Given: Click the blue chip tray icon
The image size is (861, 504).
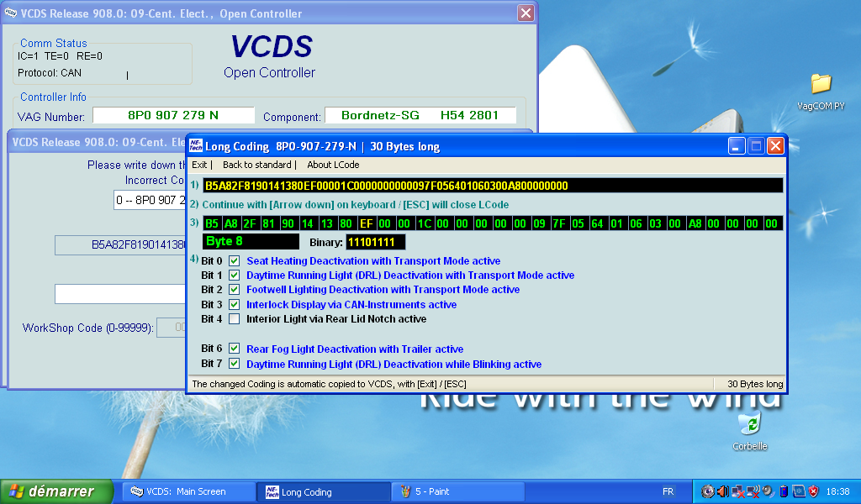Looking at the screenshot, I should (x=799, y=491).
